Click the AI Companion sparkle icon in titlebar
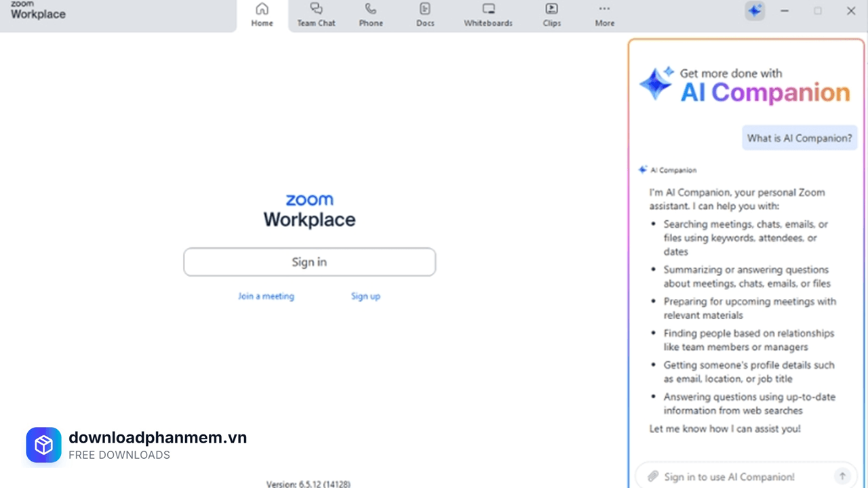868x488 pixels. coord(755,10)
